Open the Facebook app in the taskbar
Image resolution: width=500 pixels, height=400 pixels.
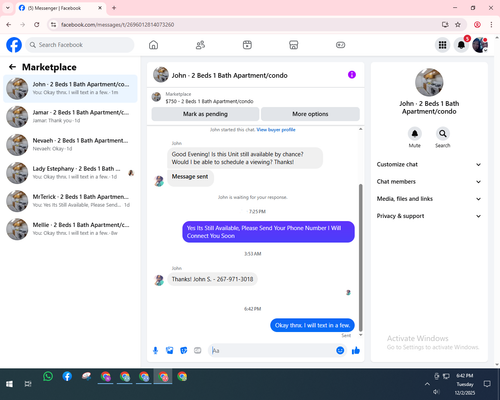click(67, 377)
